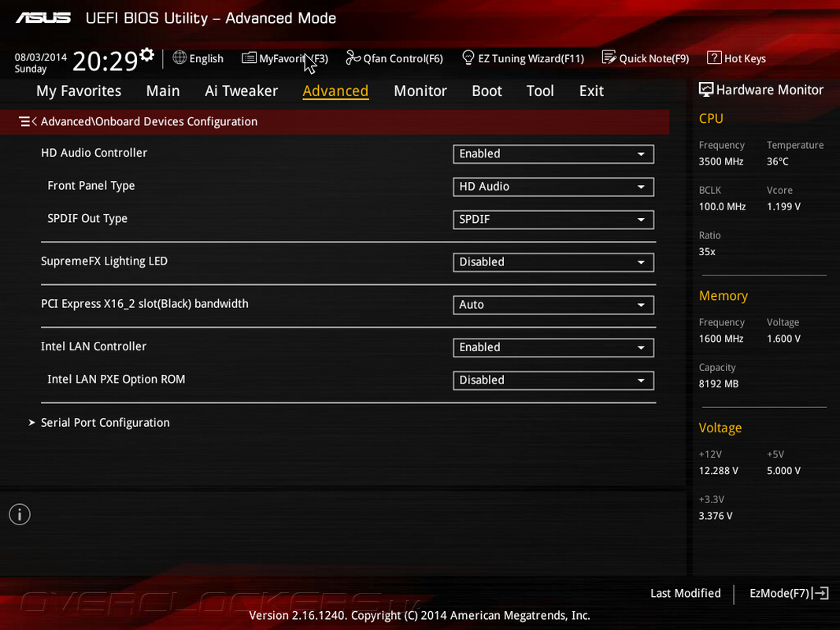Switch to the My Favorites tab
The width and height of the screenshot is (840, 630).
tap(79, 91)
